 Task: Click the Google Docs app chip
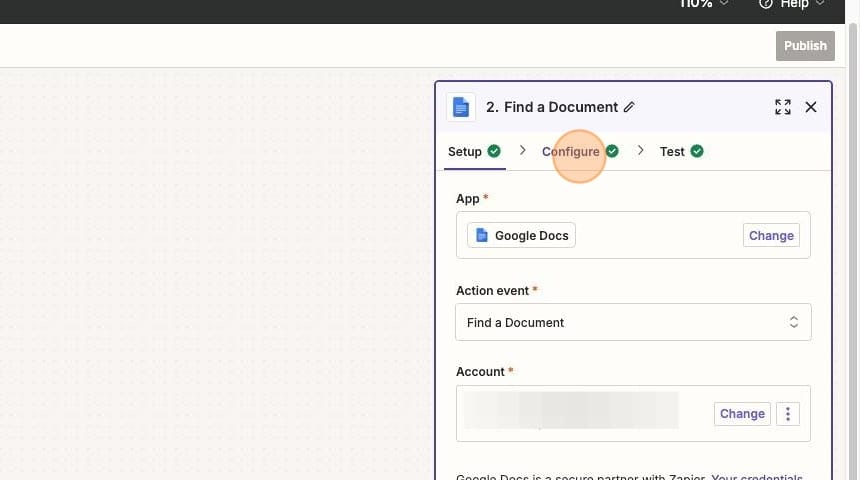click(521, 235)
